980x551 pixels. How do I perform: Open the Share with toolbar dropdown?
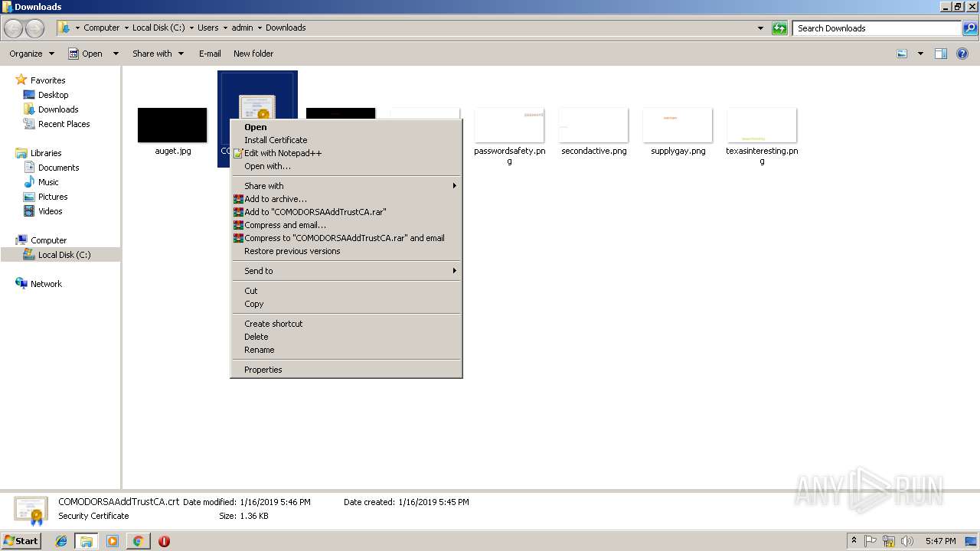pos(158,54)
